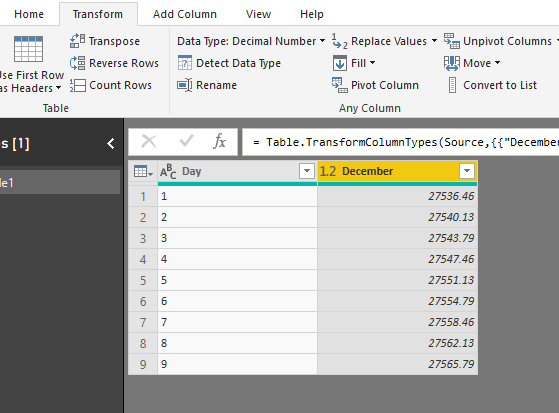Open the December column filter dropdown
The width and height of the screenshot is (559, 413).
[x=467, y=171]
